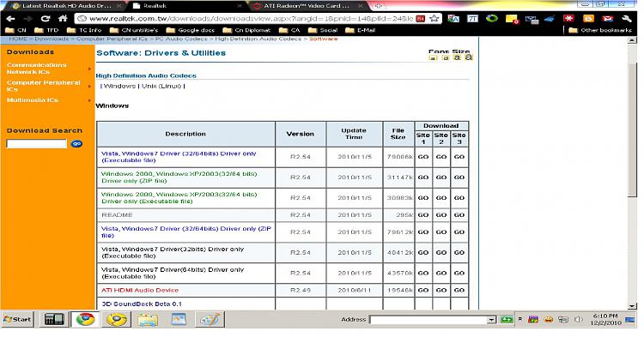
Task: Open the Paint palette taskbar icon
Action: click(210, 319)
